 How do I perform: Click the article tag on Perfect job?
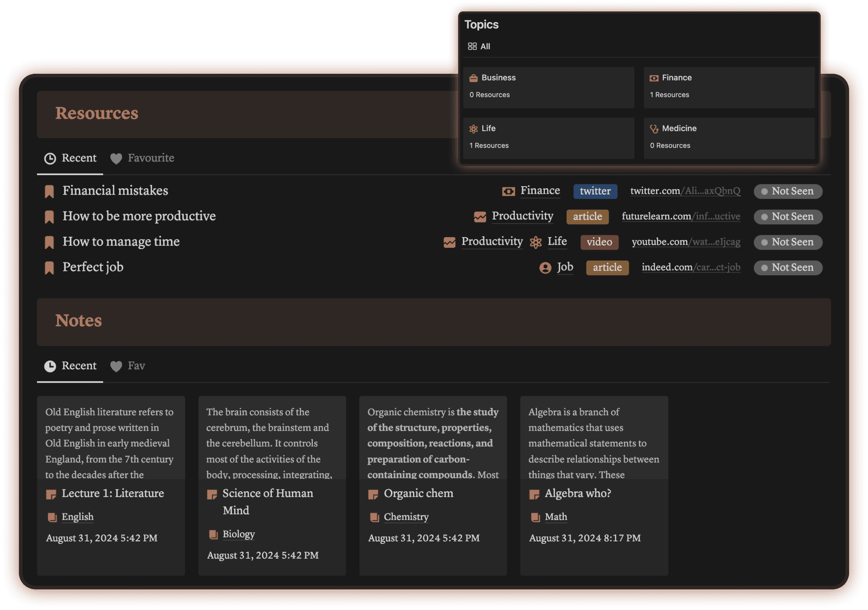[x=607, y=268]
